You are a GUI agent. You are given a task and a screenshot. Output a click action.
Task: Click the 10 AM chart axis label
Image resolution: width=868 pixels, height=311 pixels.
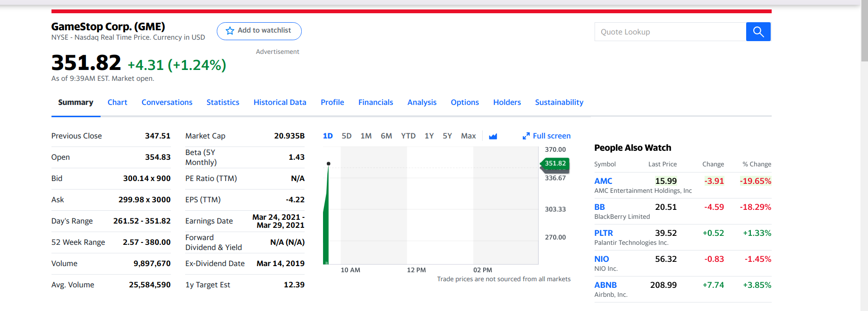[x=350, y=270]
